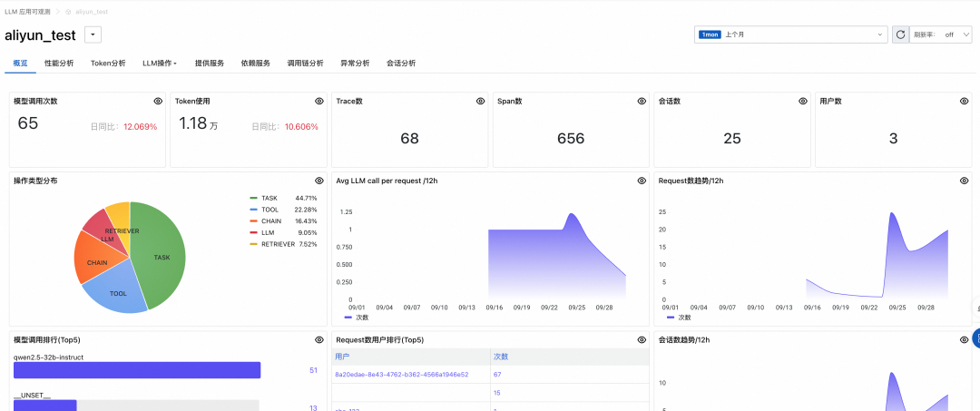Image resolution: width=980 pixels, height=411 pixels.
Task: Open the 上个月 time range selector
Action: click(791, 34)
